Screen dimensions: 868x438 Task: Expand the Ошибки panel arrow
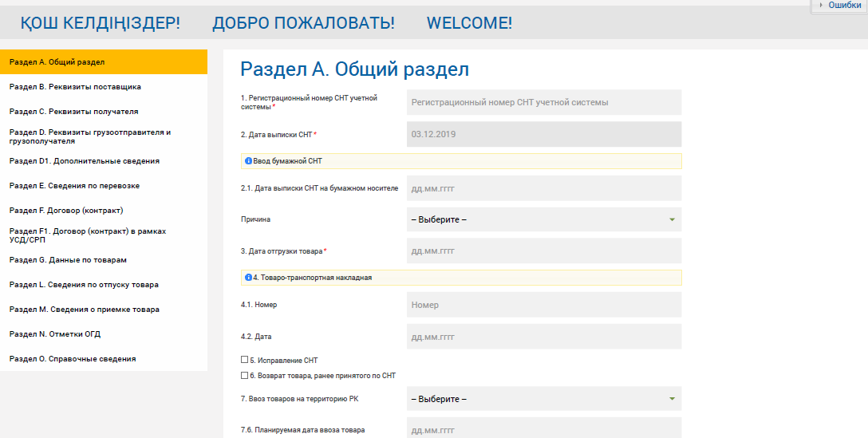821,6
